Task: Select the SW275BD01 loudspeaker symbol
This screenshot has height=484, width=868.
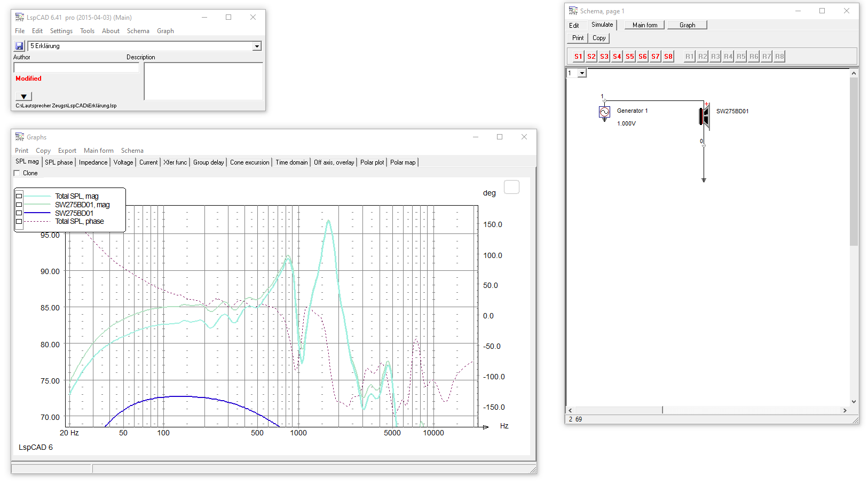Action: pos(705,116)
